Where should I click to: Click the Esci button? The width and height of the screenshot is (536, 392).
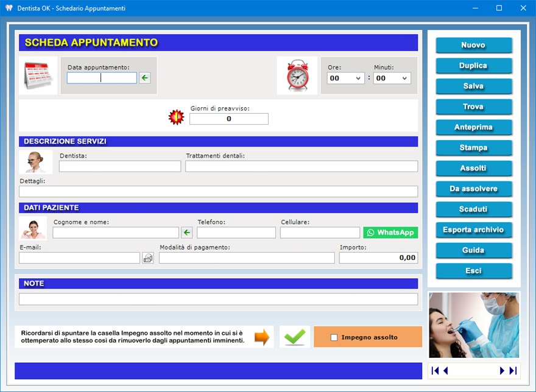point(474,271)
